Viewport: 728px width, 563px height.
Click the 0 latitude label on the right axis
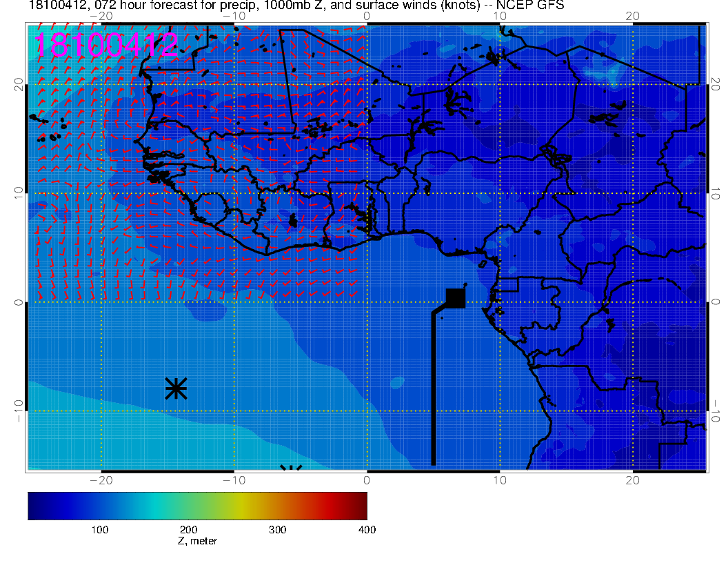(716, 302)
